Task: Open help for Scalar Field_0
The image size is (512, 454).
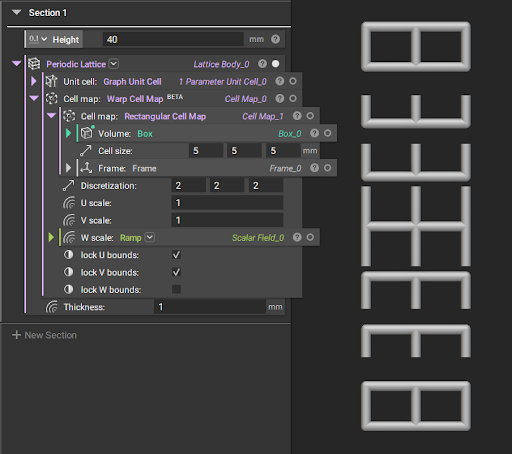Action: [x=297, y=237]
